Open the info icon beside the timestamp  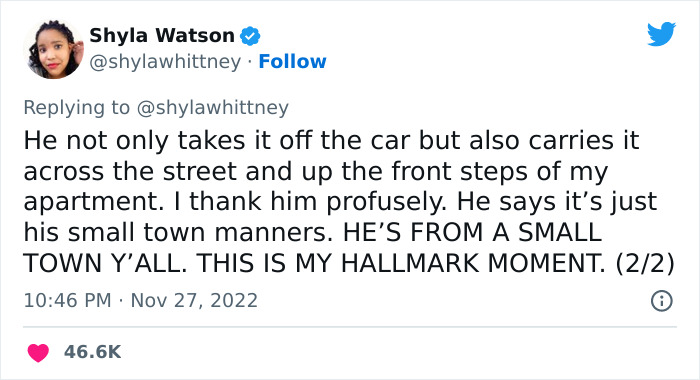662,301
